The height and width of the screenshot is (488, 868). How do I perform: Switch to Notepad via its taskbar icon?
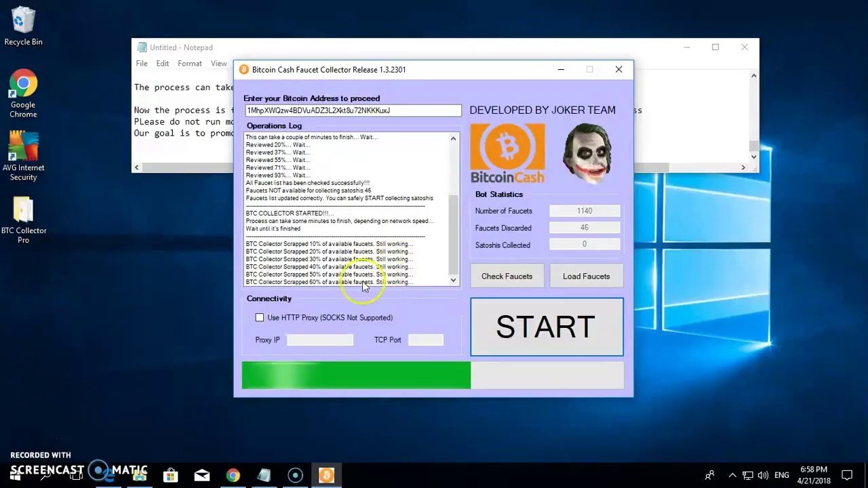264,475
